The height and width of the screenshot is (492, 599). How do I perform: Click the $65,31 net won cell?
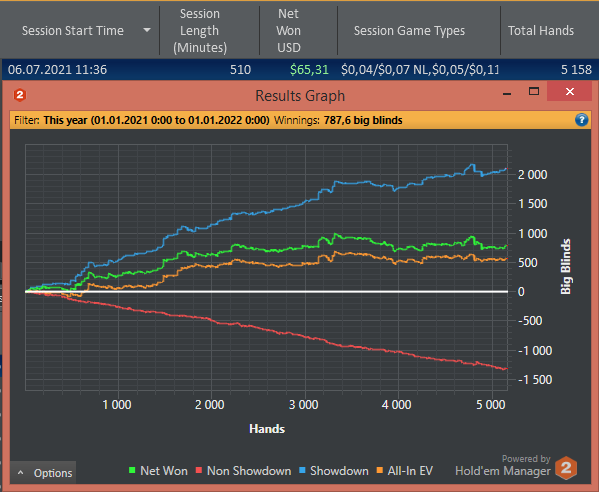[x=309, y=70]
